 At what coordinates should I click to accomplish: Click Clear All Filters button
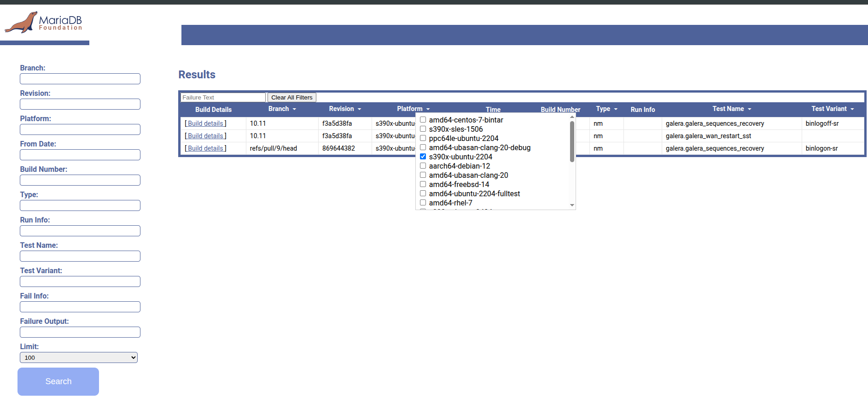(x=291, y=98)
